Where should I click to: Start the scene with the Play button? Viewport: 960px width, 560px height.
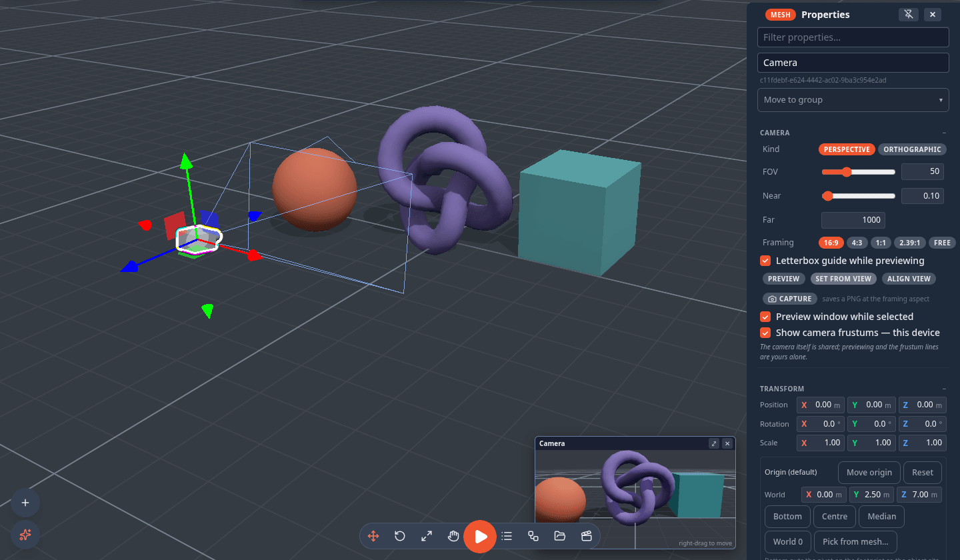480,536
